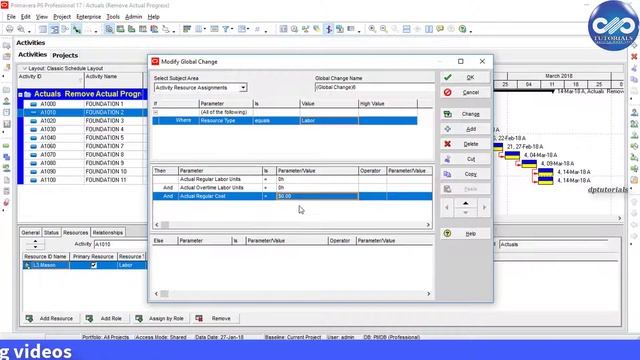Viewport: 640px width, 360px height.
Task: Click down arrow in dialog move controls
Action: [x=465, y=212]
